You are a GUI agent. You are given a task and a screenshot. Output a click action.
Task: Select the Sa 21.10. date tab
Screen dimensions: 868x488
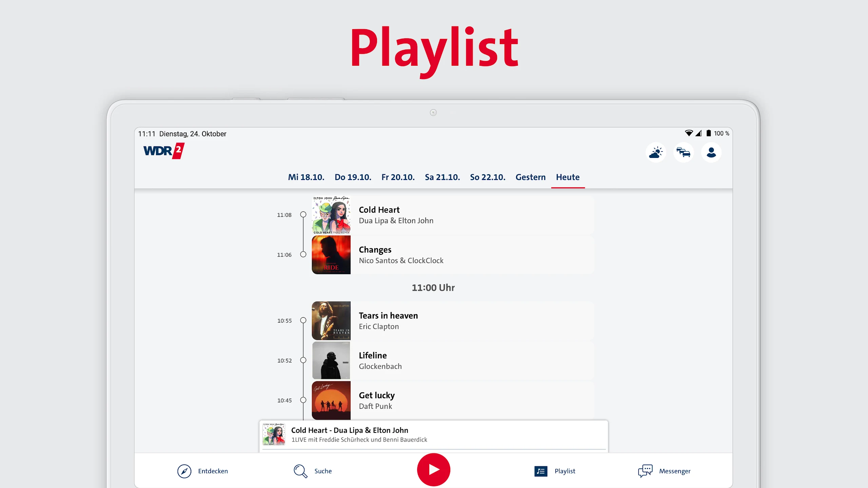(x=442, y=177)
